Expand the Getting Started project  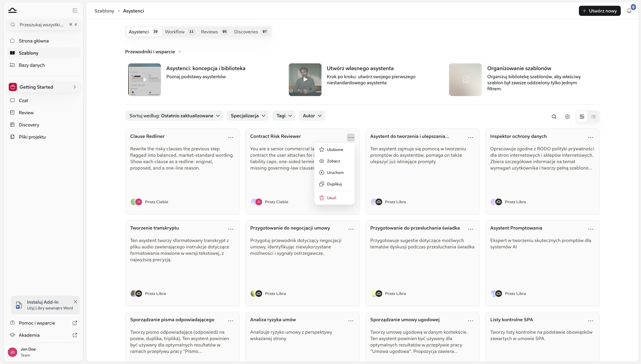pos(43,87)
